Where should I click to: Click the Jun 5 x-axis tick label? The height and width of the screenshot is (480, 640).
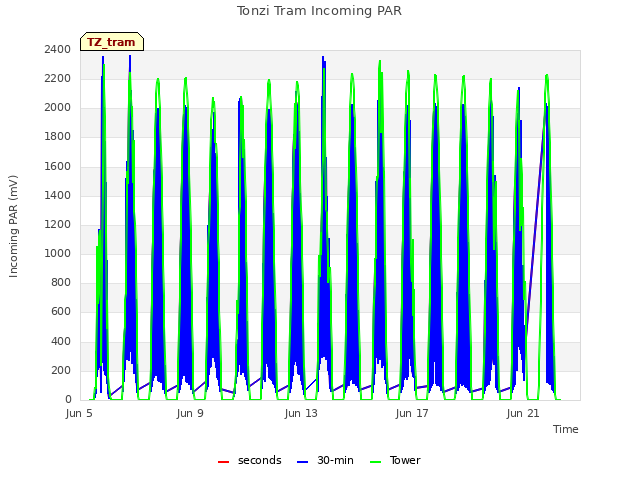coord(79,413)
